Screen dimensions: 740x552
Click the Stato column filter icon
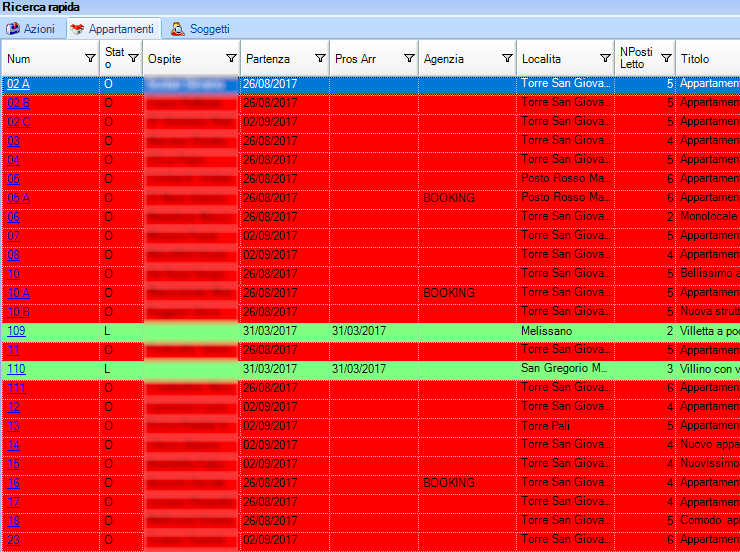133,59
